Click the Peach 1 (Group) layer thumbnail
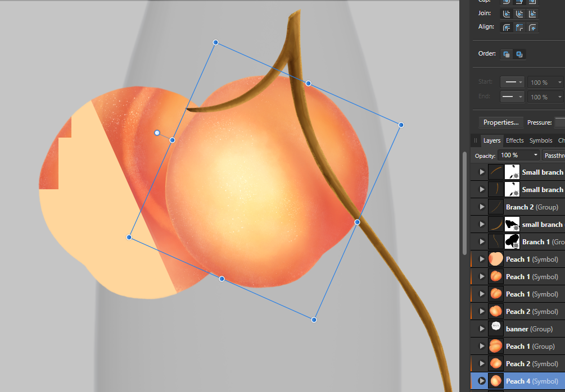Screen dimensions: 565x392 (x=496, y=347)
